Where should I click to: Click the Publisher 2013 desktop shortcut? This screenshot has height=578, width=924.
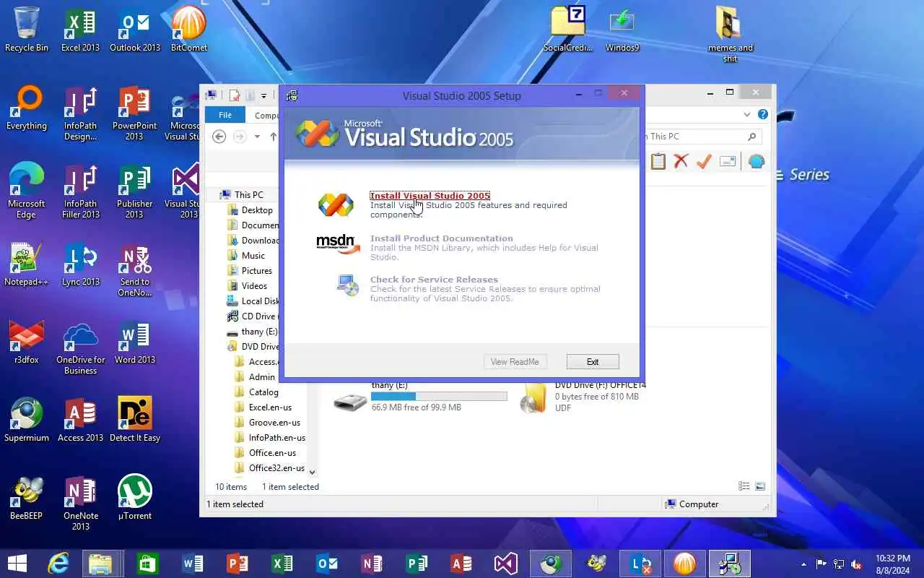pos(135,191)
